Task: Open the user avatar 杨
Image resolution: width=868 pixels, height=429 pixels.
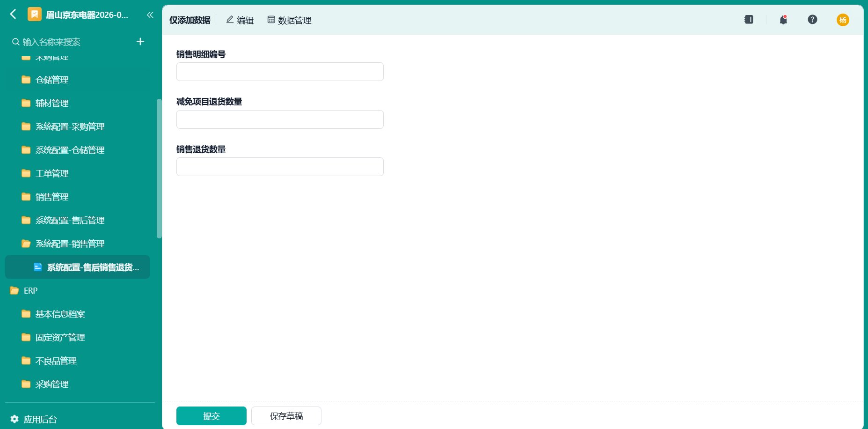Action: tap(843, 20)
